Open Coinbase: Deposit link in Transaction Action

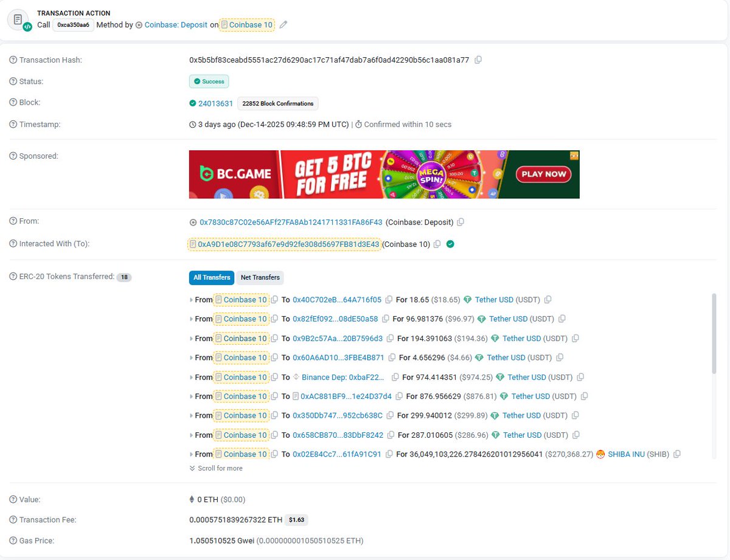click(176, 25)
